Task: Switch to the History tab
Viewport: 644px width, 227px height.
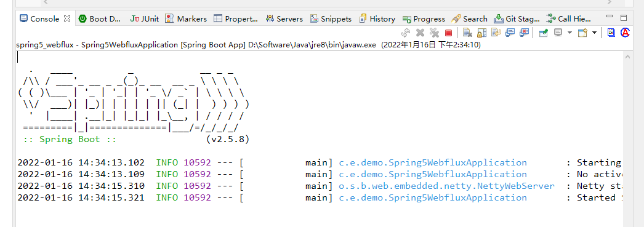Action: [377, 18]
